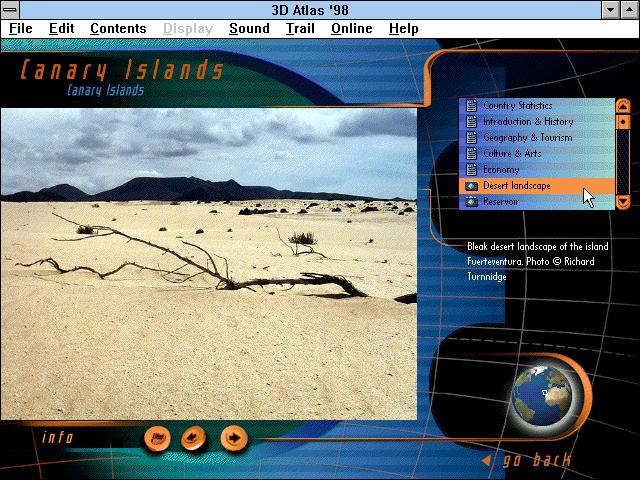Click the go back link
This screenshot has width=640, height=480.
tap(536, 460)
